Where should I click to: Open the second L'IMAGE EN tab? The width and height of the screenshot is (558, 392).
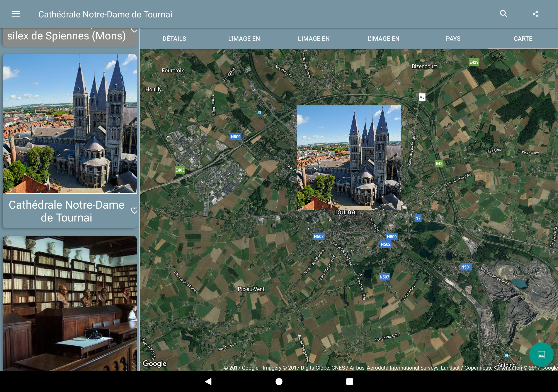(314, 39)
